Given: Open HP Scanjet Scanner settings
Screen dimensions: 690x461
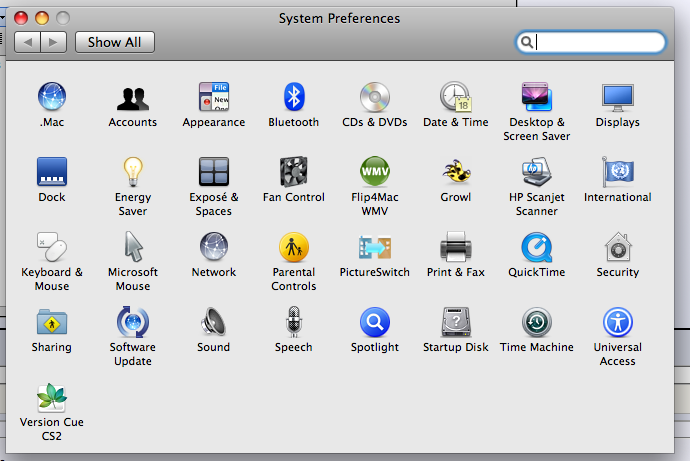Looking at the screenshot, I should (537, 173).
